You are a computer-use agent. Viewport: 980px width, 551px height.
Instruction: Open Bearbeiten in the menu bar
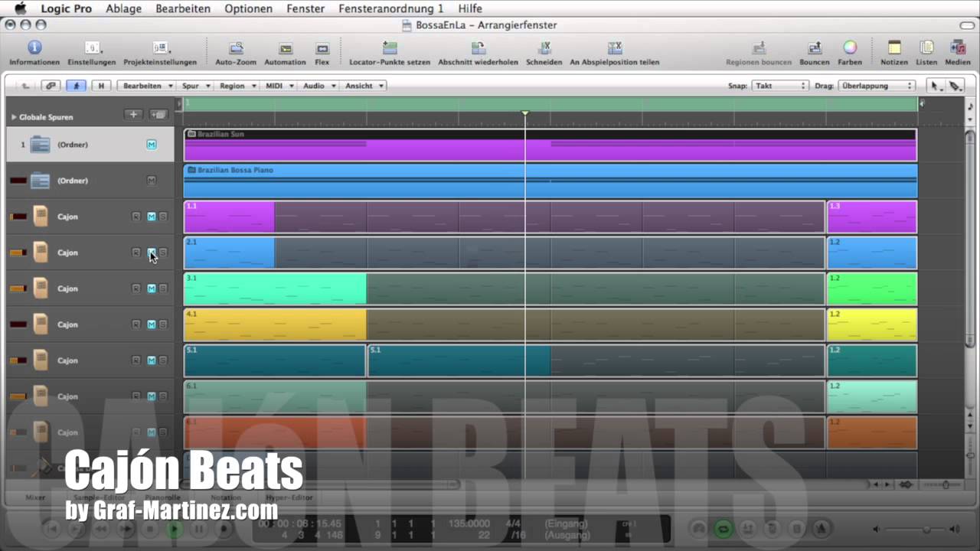(x=182, y=8)
